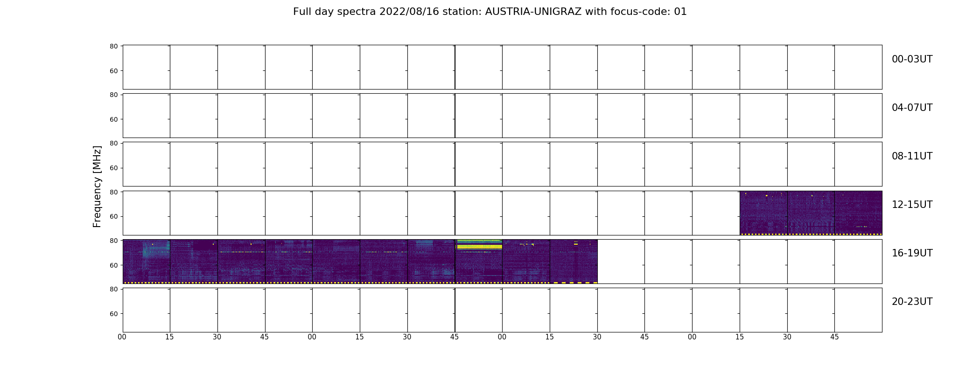
Task: Click the 60 tick label of the 20-23UT row
Action: click(113, 314)
